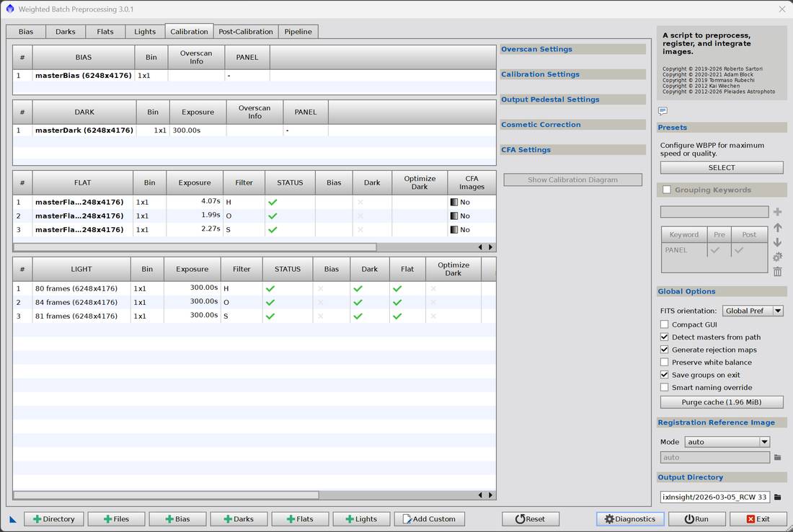793x532 pixels.
Task: Expand the CFA Settings section
Action: point(572,150)
